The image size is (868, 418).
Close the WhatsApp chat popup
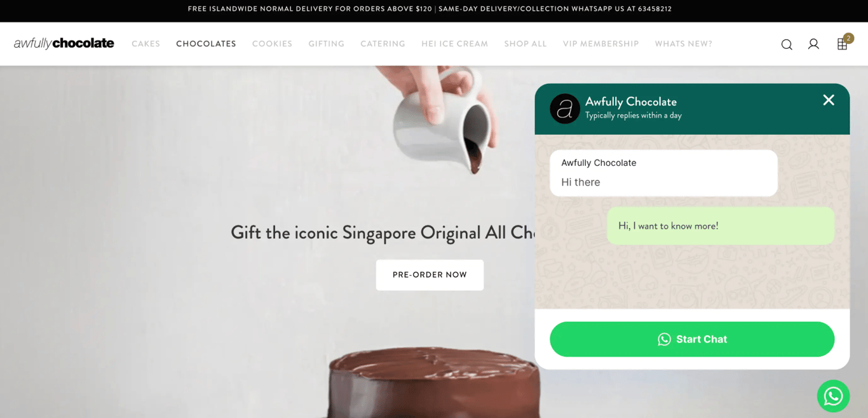pyautogui.click(x=829, y=100)
